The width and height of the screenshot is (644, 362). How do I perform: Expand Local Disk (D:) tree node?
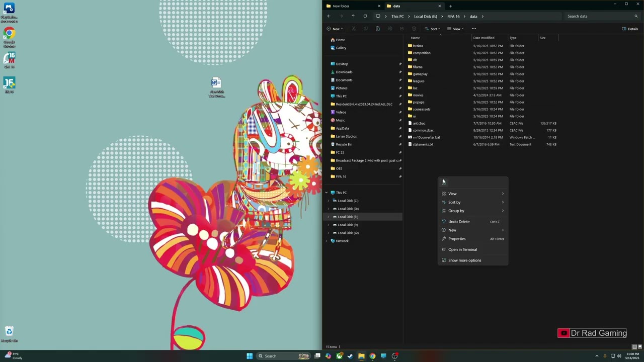(329, 209)
